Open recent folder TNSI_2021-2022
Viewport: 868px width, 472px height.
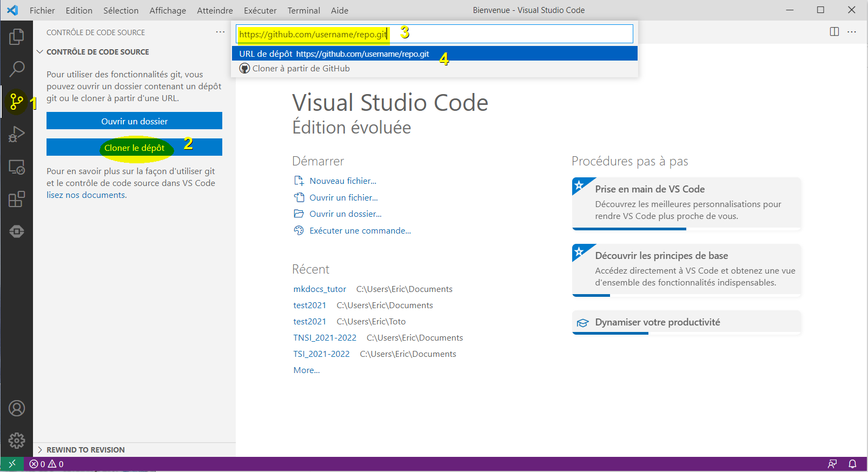point(324,338)
